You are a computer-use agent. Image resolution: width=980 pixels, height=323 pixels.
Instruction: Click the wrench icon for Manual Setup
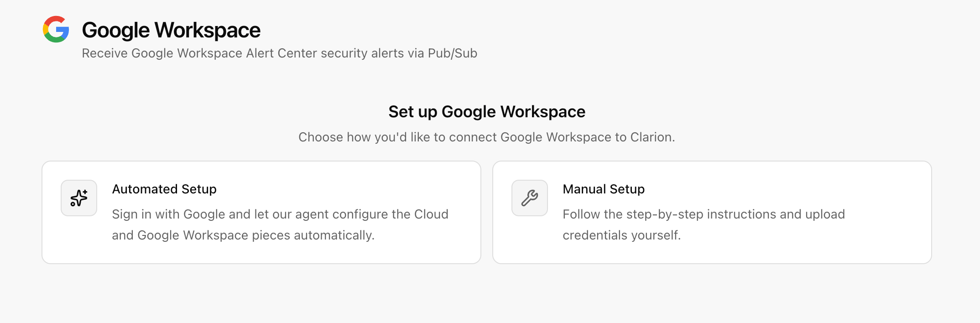[530, 198]
